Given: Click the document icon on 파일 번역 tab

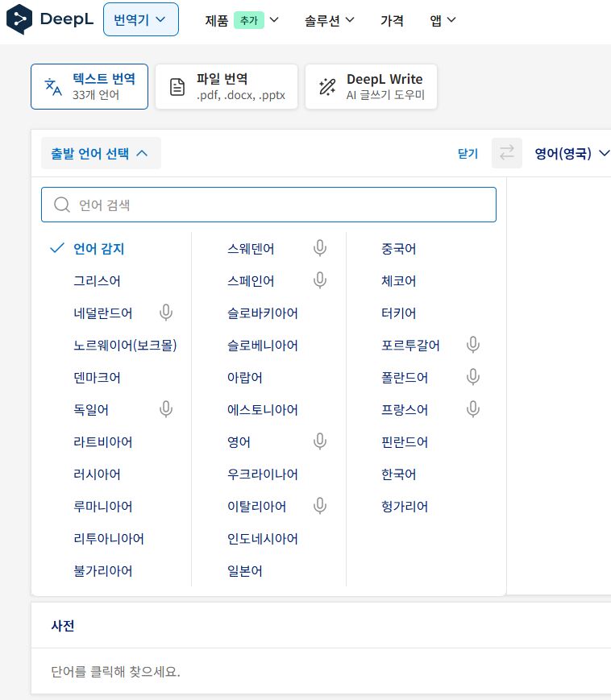Looking at the screenshot, I should pyautogui.click(x=177, y=87).
